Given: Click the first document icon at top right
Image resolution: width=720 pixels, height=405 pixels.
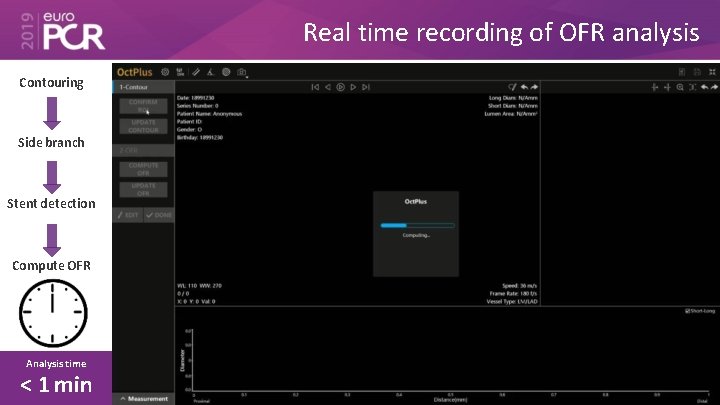Looking at the screenshot, I should [x=682, y=72].
